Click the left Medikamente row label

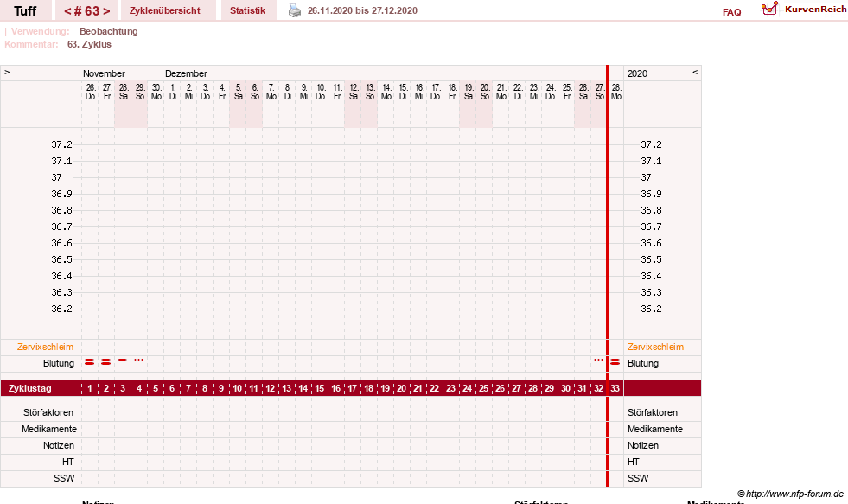tap(49, 429)
